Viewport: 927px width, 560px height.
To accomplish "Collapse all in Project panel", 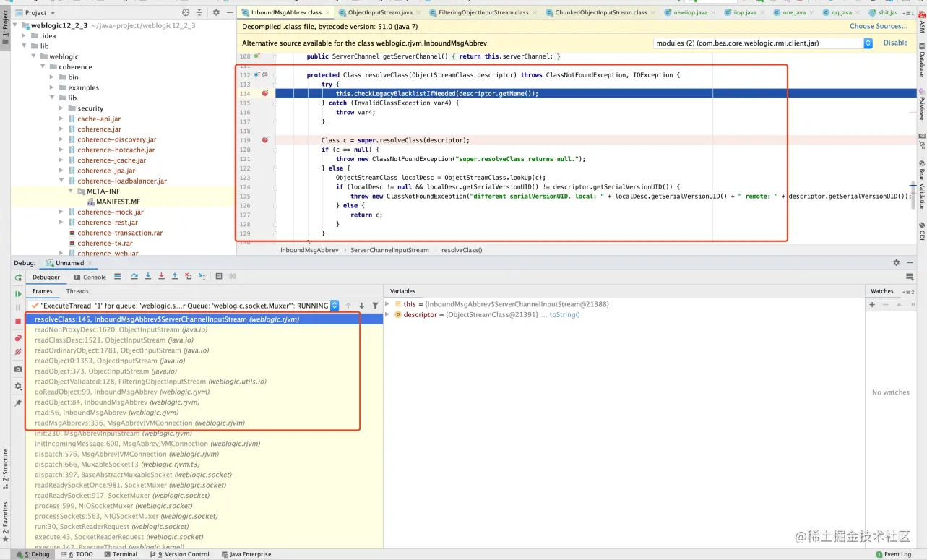I will pyautogui.click(x=199, y=12).
